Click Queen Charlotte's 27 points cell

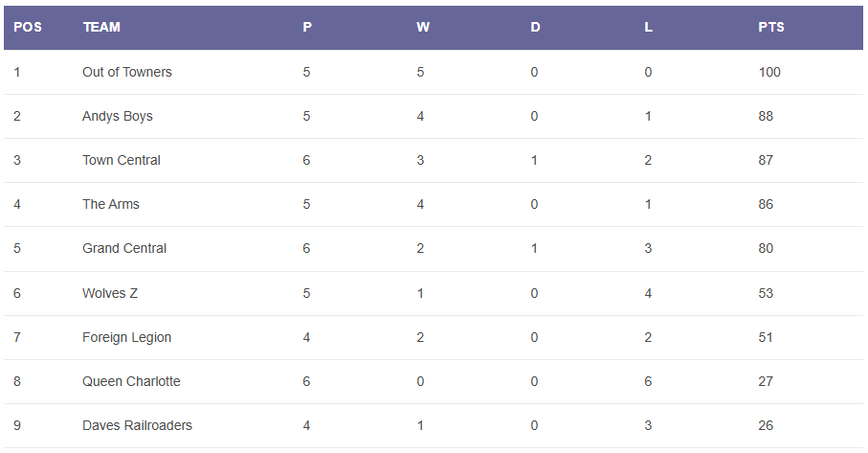[x=766, y=381]
